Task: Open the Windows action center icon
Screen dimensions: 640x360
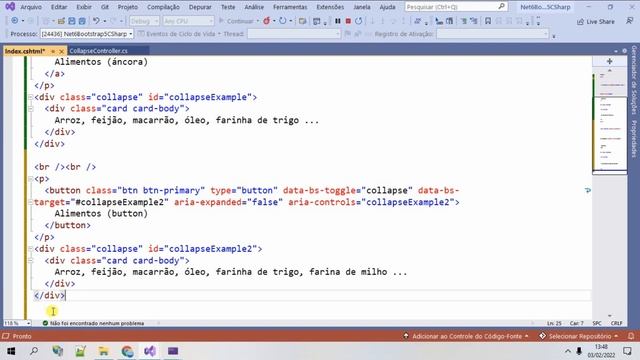Action: point(627,351)
